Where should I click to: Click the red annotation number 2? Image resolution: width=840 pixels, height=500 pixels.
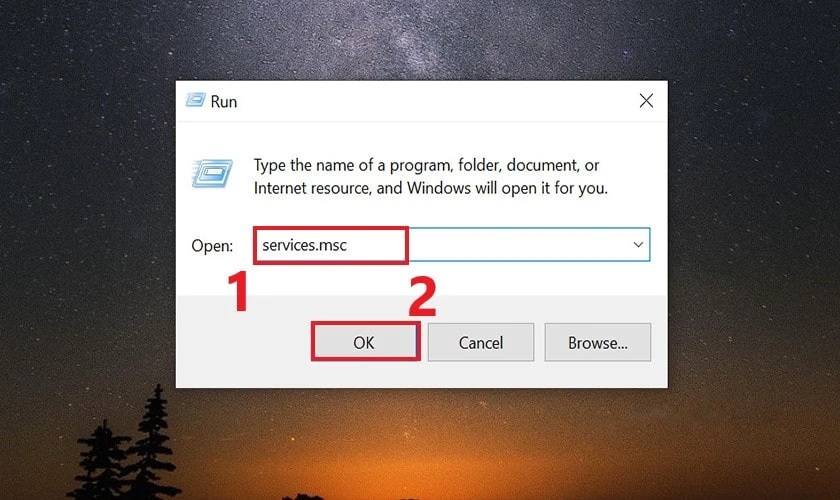click(423, 296)
